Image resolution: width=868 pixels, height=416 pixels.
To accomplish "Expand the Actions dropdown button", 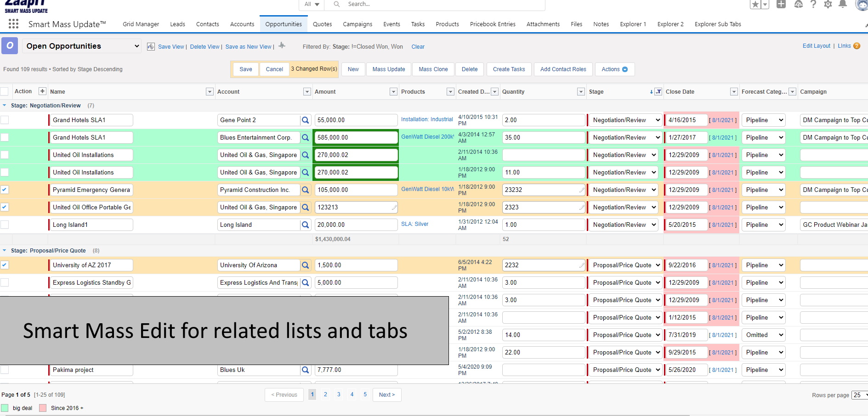I will (x=614, y=69).
